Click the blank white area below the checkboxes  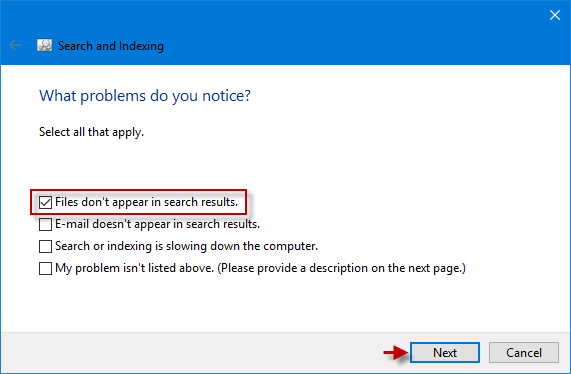pyautogui.click(x=286, y=304)
